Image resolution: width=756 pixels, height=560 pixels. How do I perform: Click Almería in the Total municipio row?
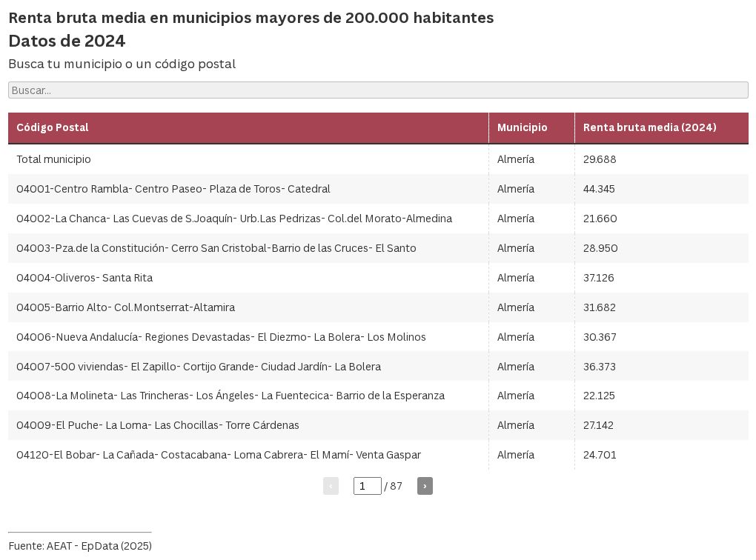(516, 159)
